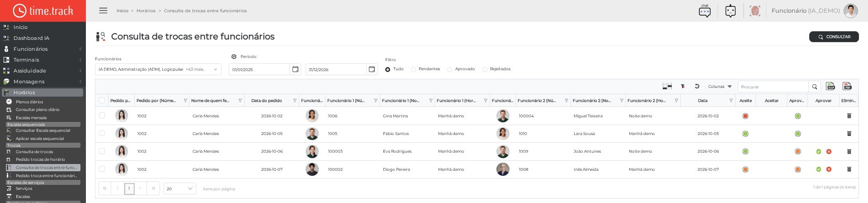Image resolution: width=868 pixels, height=203 pixels.
Task: Open the período settings gear
Action: click(234, 57)
